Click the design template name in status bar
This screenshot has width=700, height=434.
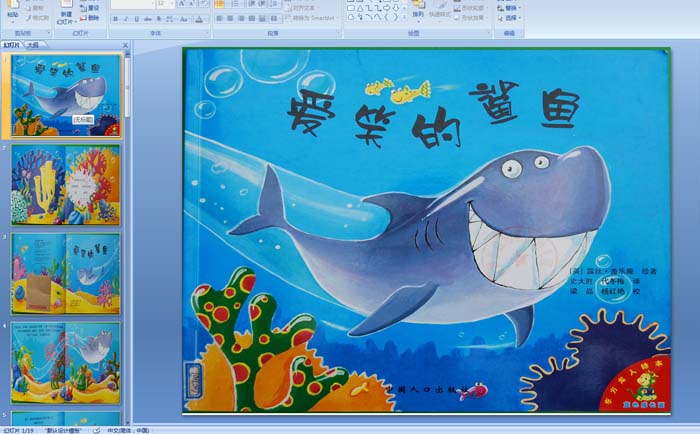click(63, 430)
